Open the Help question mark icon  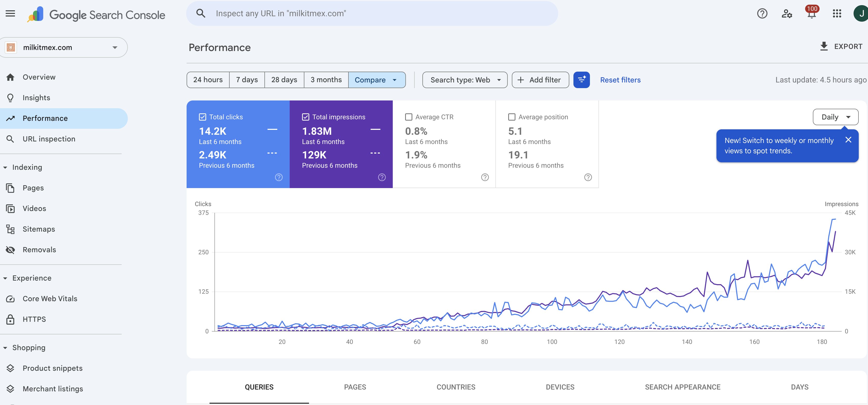[x=762, y=13]
